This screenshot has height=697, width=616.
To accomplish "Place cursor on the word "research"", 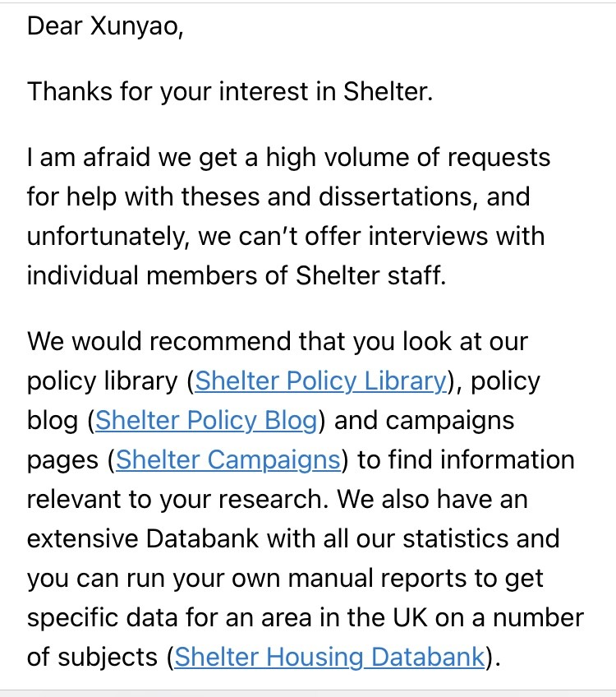I will click(x=285, y=499).
